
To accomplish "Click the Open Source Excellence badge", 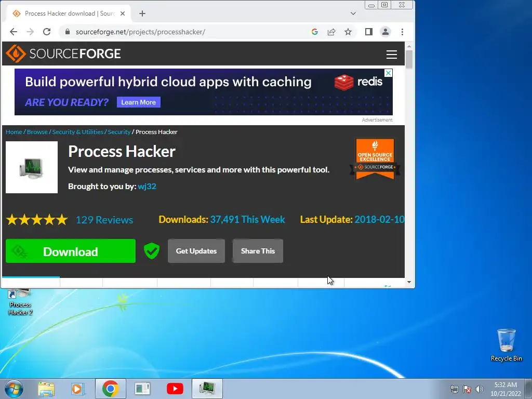I will 375,158.
